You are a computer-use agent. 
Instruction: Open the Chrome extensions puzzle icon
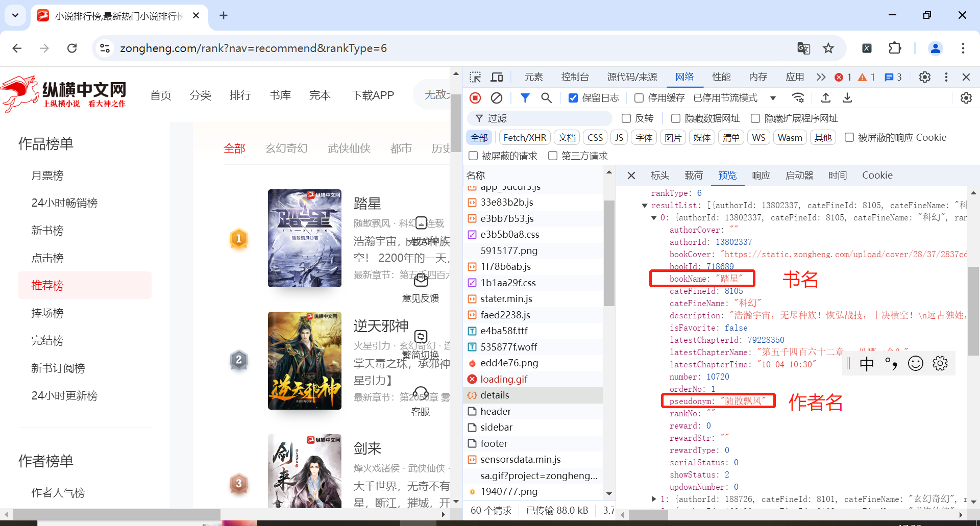895,48
